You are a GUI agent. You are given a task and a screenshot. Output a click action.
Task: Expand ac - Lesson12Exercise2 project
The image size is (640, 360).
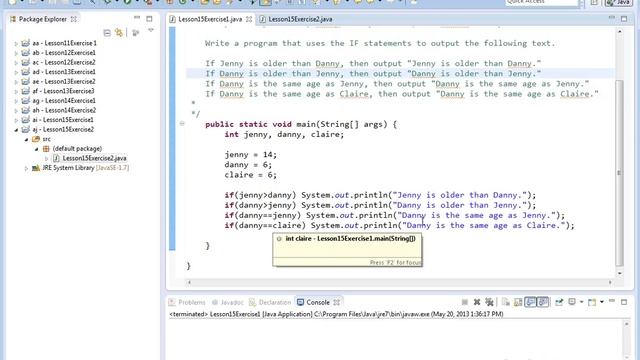pyautogui.click(x=16, y=63)
